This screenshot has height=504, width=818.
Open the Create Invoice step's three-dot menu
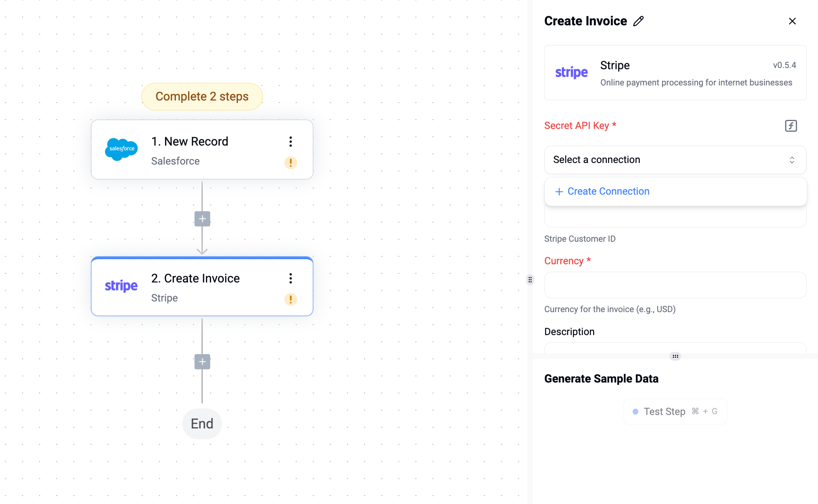pyautogui.click(x=291, y=279)
